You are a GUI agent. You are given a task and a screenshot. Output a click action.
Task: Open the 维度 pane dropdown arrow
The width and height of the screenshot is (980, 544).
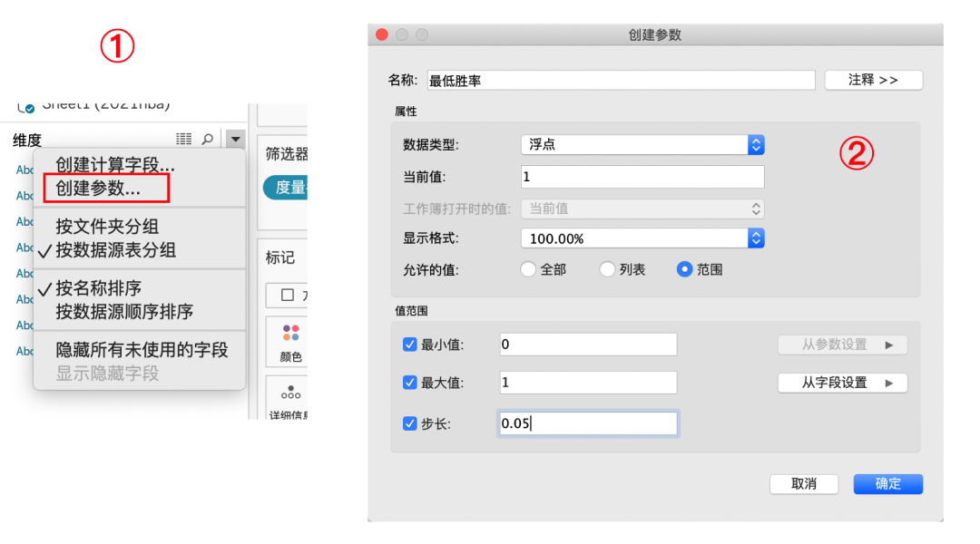point(236,139)
